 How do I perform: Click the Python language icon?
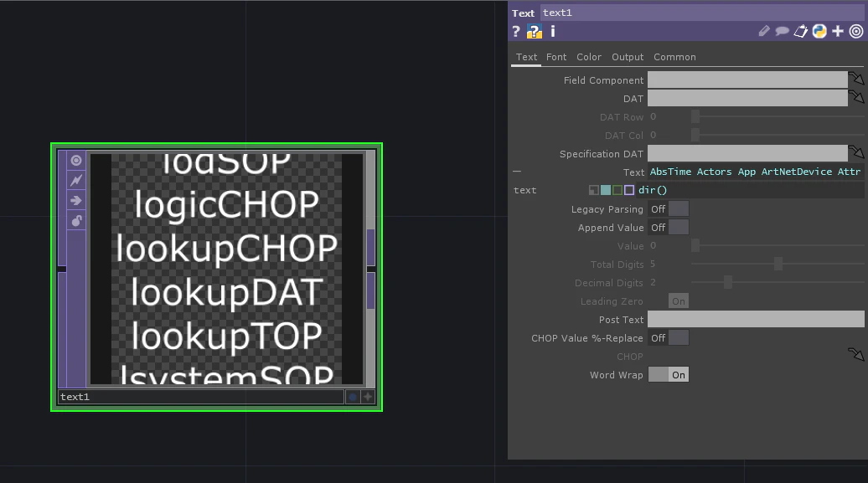coord(819,32)
